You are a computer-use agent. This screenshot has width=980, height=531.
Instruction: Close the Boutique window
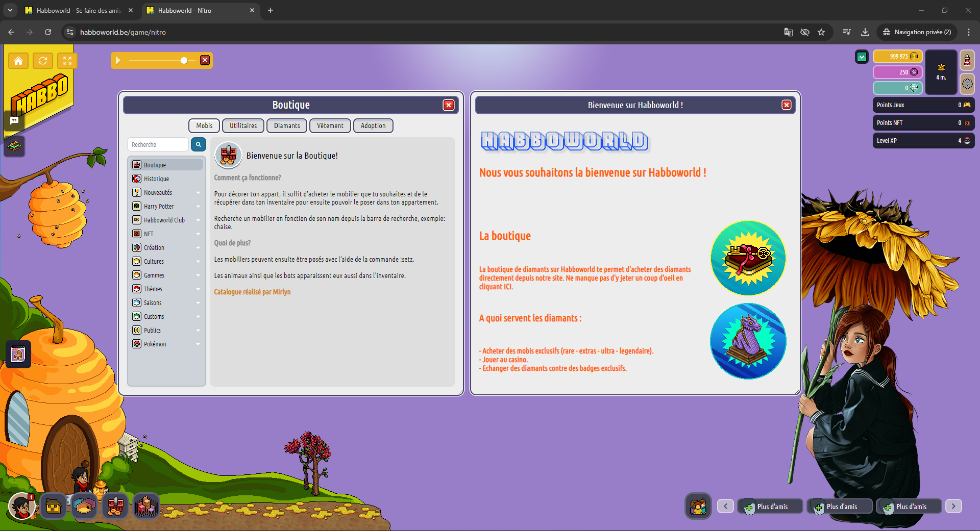click(x=449, y=105)
